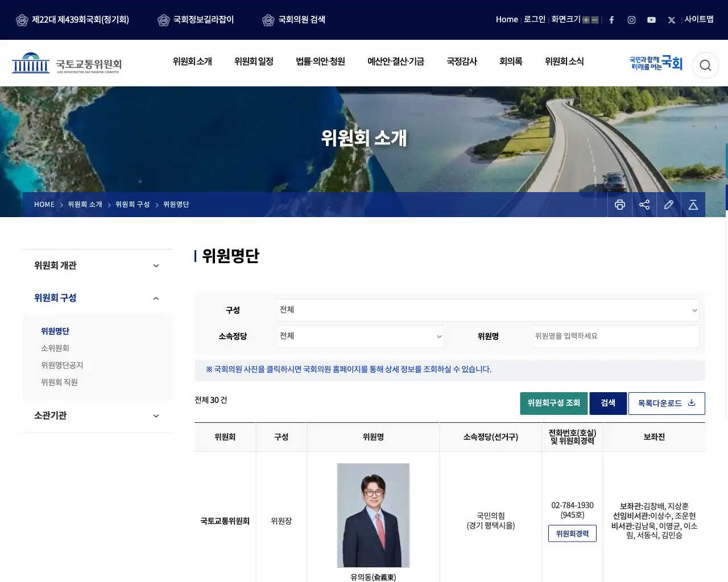The image size is (728, 582).
Task: Click the 로그인 link
Action: pyautogui.click(x=535, y=19)
